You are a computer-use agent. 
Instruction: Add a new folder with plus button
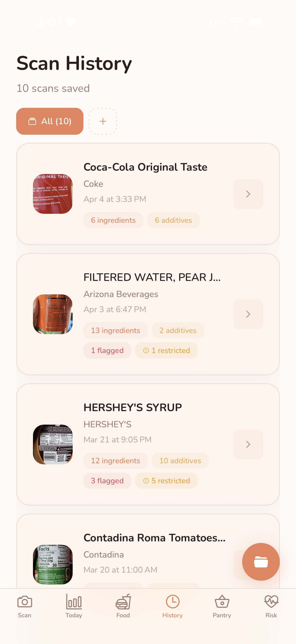point(103,121)
